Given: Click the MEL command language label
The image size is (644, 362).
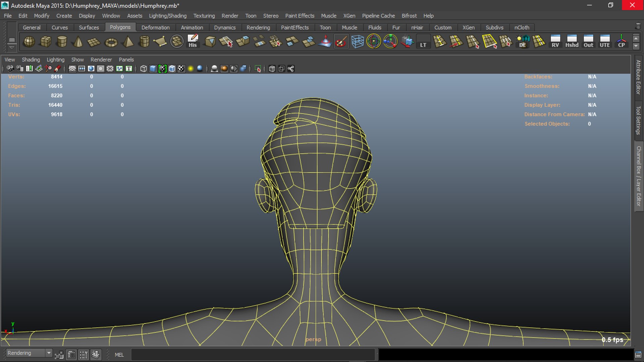Looking at the screenshot, I should tap(119, 355).
